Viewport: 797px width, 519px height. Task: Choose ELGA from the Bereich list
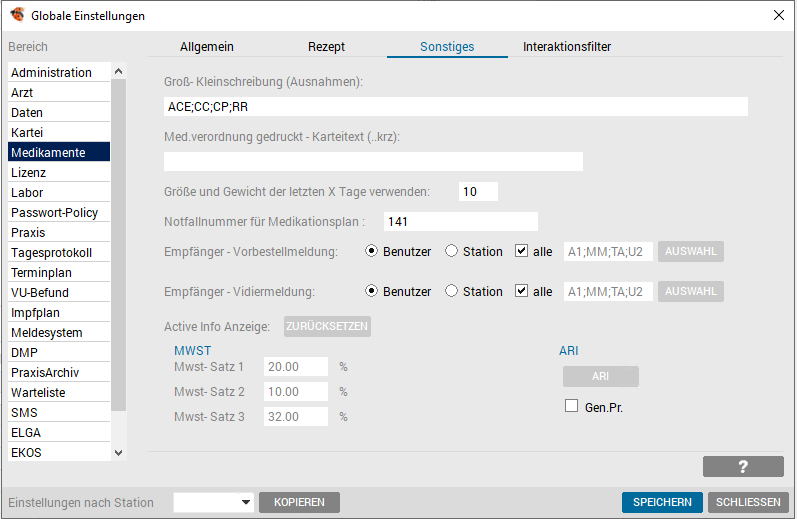point(59,432)
